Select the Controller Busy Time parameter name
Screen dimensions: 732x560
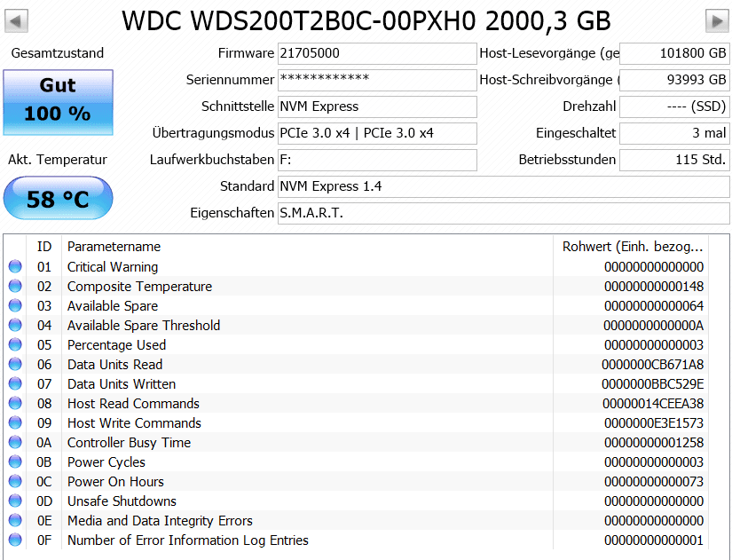pyautogui.click(x=130, y=442)
